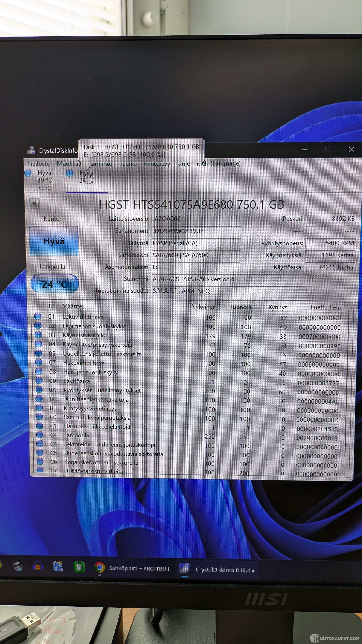Click status circle for C6 Korjauskelvottomia sektoreita
Screen dimensions: 362x644
coord(40,461)
